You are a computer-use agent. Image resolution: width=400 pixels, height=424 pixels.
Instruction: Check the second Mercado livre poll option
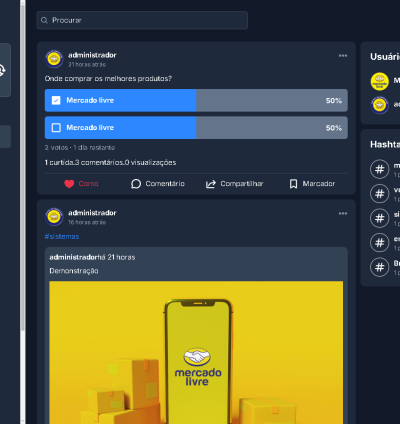56,128
